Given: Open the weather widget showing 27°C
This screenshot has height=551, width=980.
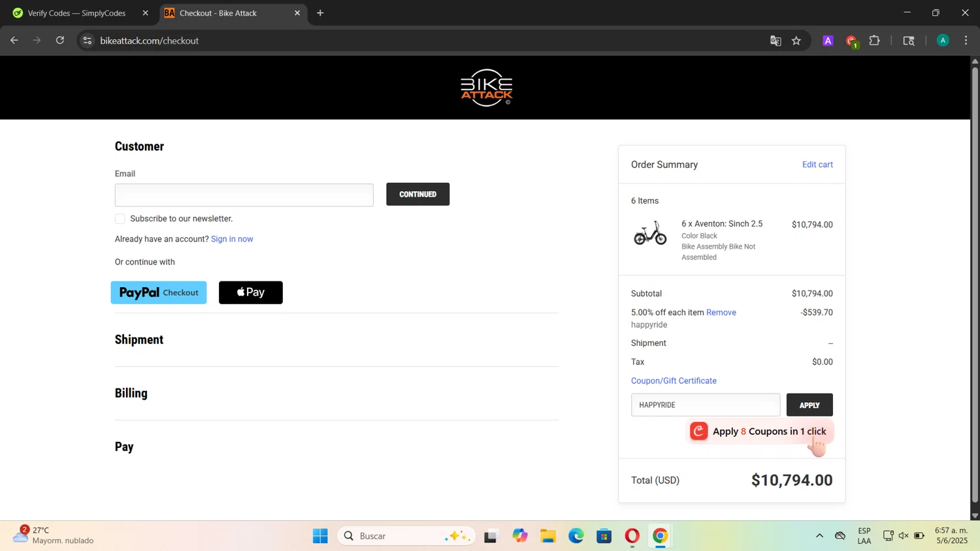Looking at the screenshot, I should (x=54, y=535).
